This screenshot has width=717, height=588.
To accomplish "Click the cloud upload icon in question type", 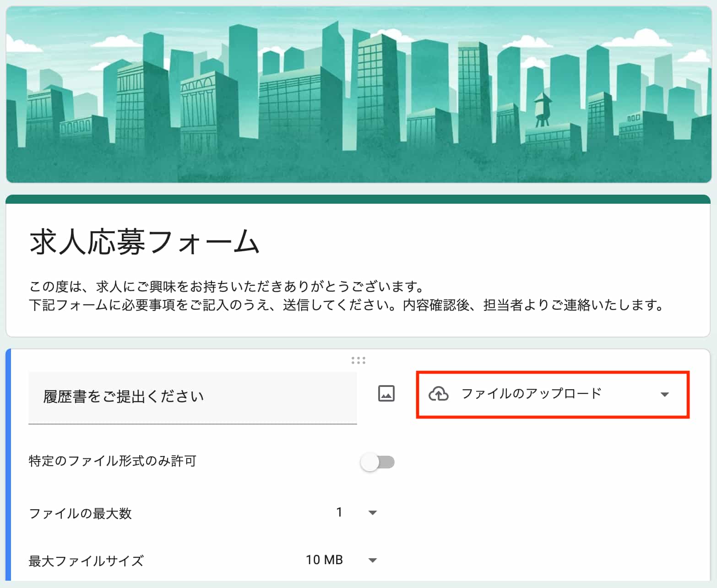I will [438, 394].
